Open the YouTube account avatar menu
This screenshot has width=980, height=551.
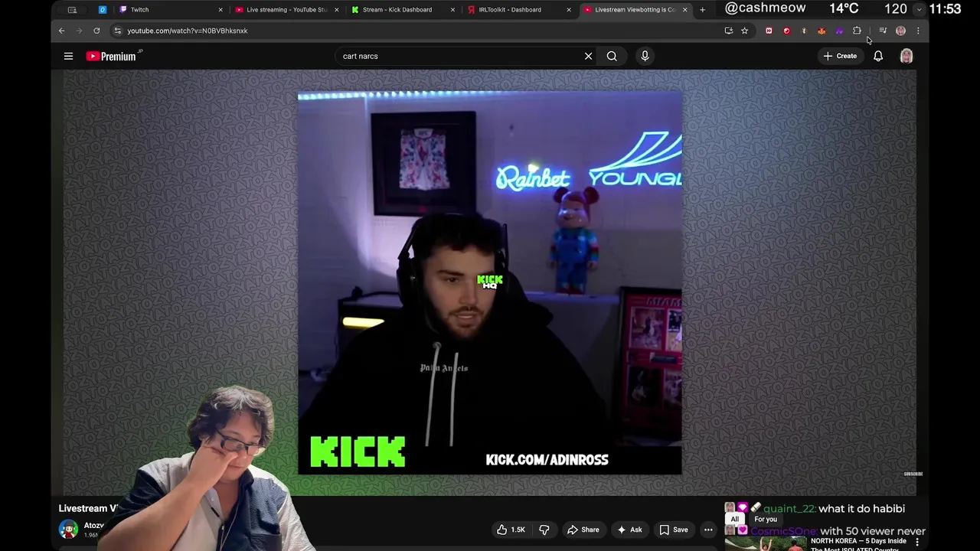(906, 56)
